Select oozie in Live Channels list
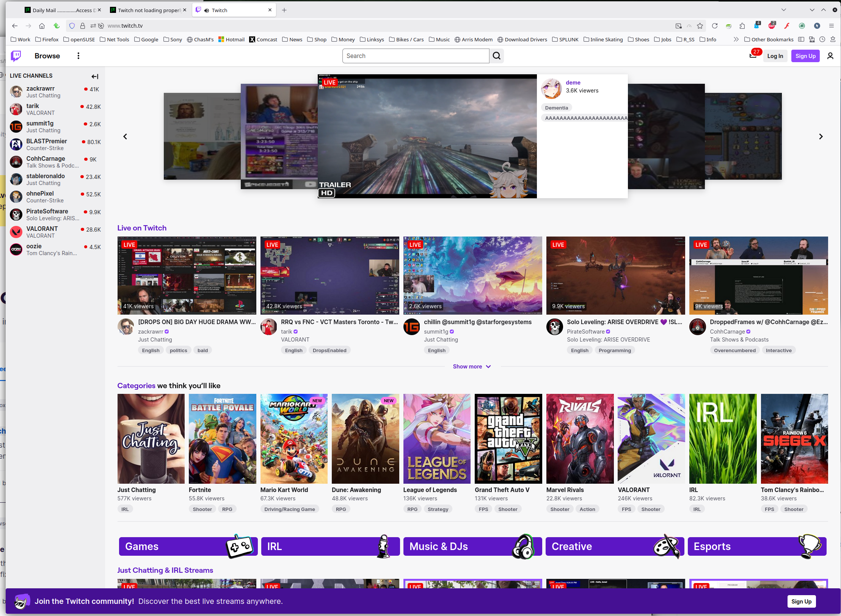The width and height of the screenshot is (841, 616). coord(55,250)
